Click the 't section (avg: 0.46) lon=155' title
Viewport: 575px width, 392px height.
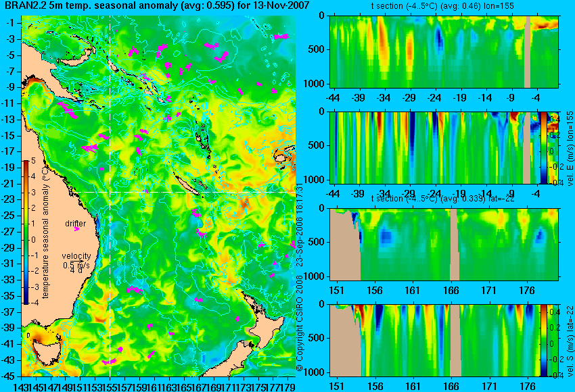point(442,6)
